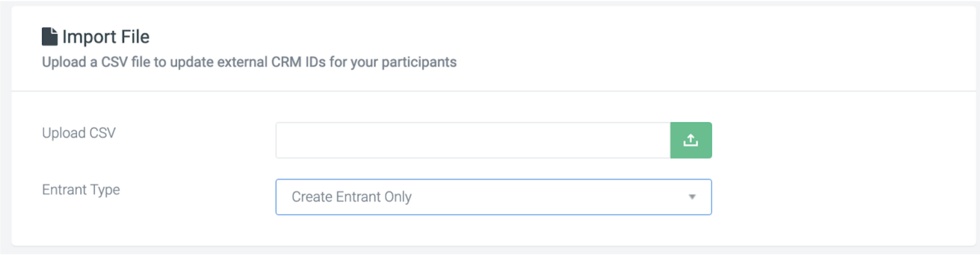Click the green upload icon button
Image resolution: width=980 pixels, height=255 pixels.
tap(691, 140)
